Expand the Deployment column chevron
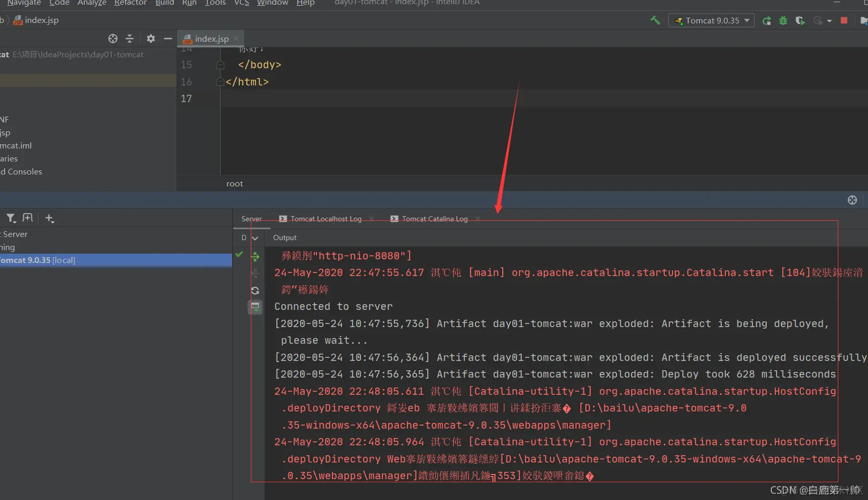Screen dimensions: 868x500 [x=255, y=238]
